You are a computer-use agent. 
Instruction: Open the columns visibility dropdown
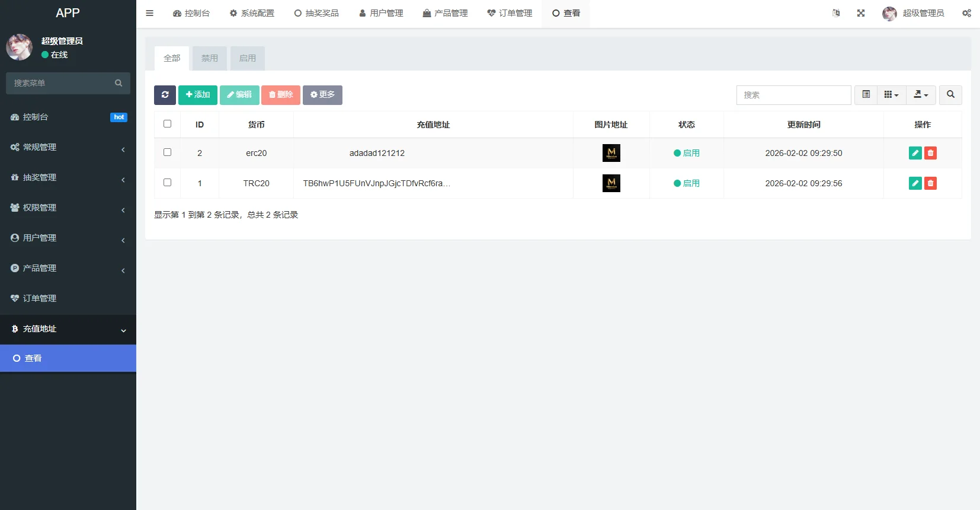point(891,95)
